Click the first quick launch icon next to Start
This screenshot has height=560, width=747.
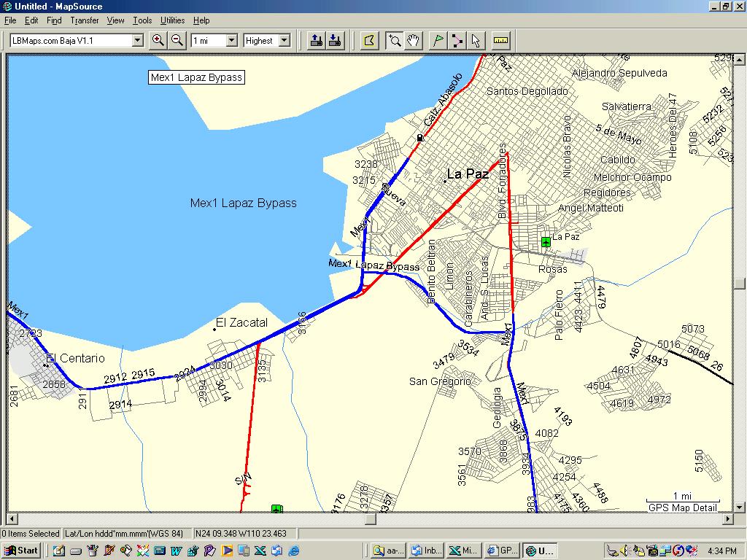(59, 551)
